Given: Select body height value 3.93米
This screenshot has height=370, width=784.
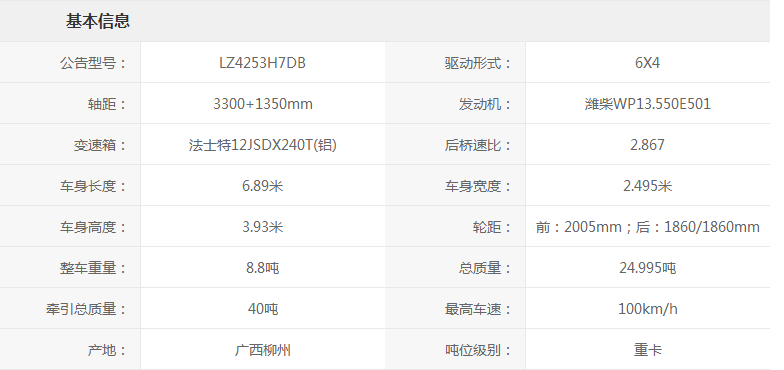Looking at the screenshot, I should tap(263, 227).
